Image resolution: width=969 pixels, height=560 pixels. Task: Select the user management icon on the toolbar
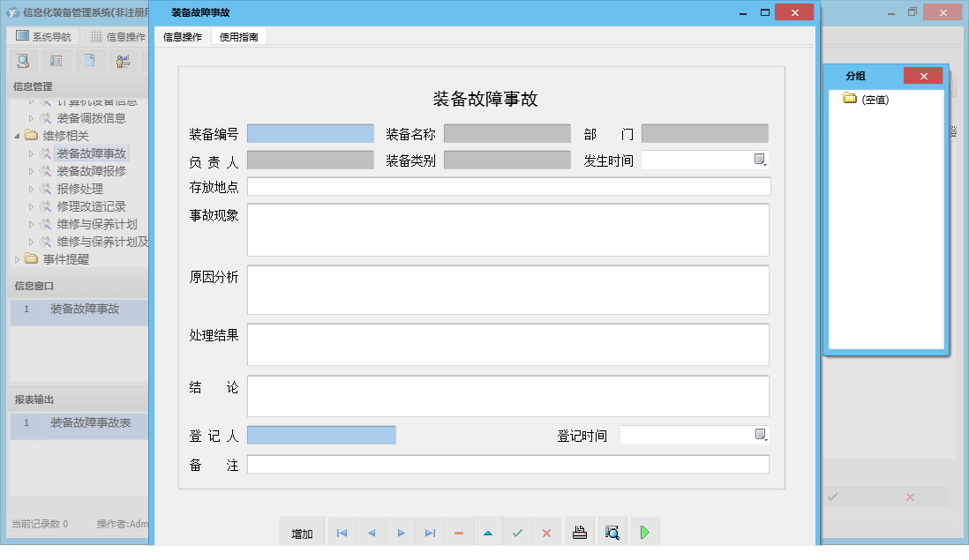point(122,61)
